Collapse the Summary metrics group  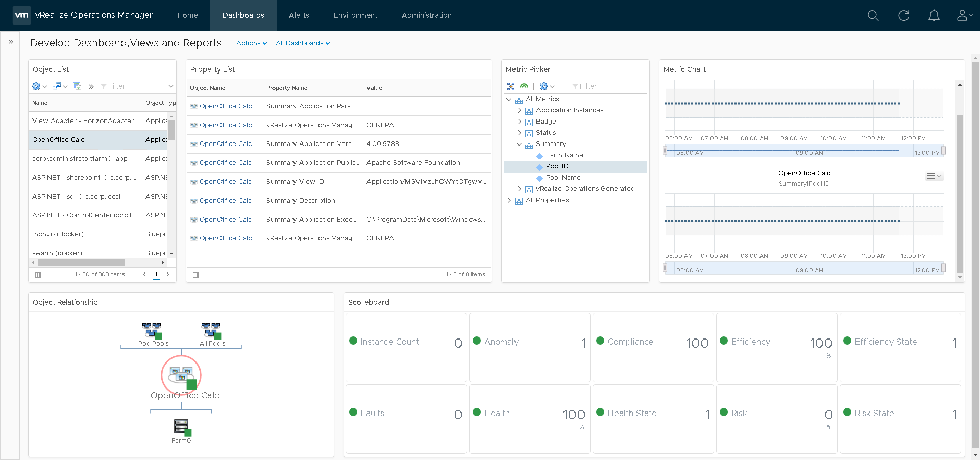click(519, 144)
